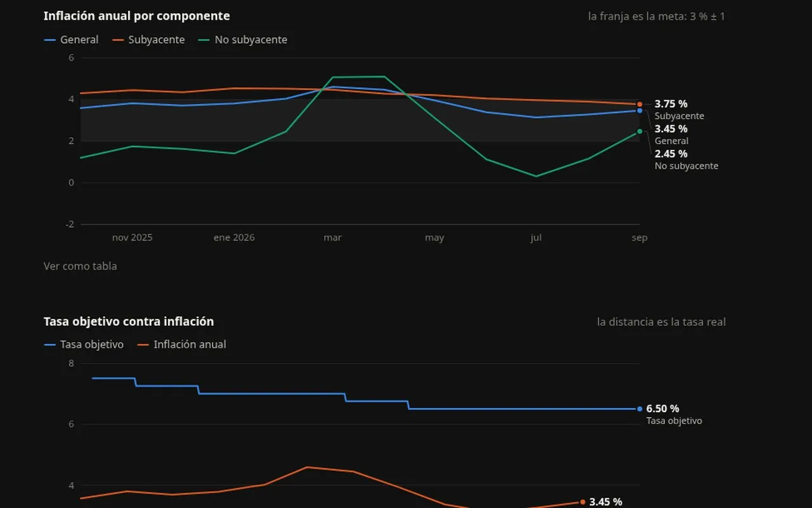812x508 pixels.
Task: Toggle the No subyacente legend entry
Action: point(242,40)
